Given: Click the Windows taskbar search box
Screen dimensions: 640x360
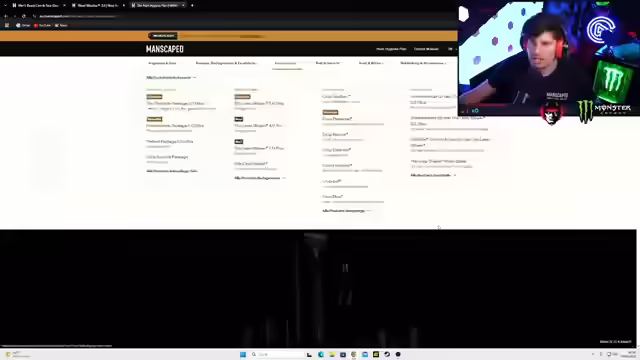Looking at the screenshot, I should 278,354.
